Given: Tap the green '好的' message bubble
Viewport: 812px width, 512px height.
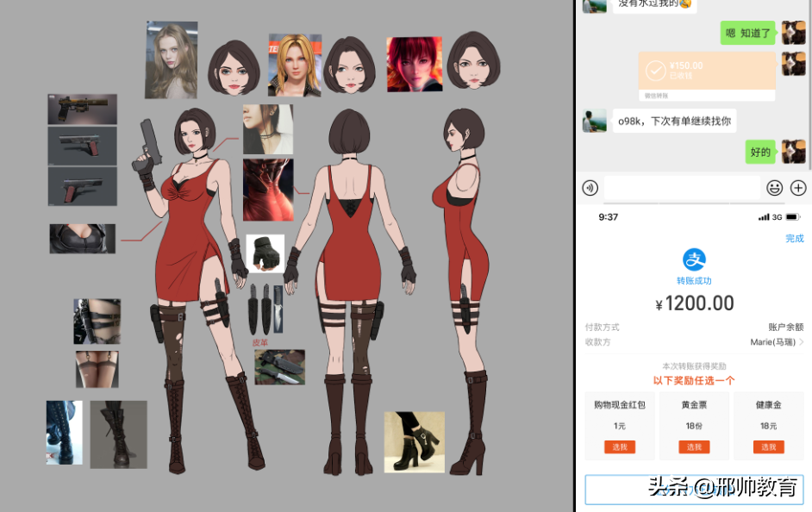Looking at the screenshot, I should pyautogui.click(x=760, y=152).
